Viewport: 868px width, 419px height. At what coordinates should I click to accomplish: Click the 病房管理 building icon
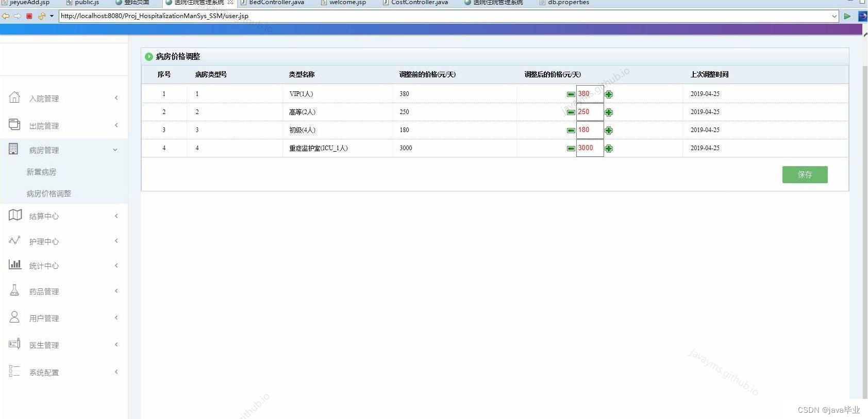13,149
